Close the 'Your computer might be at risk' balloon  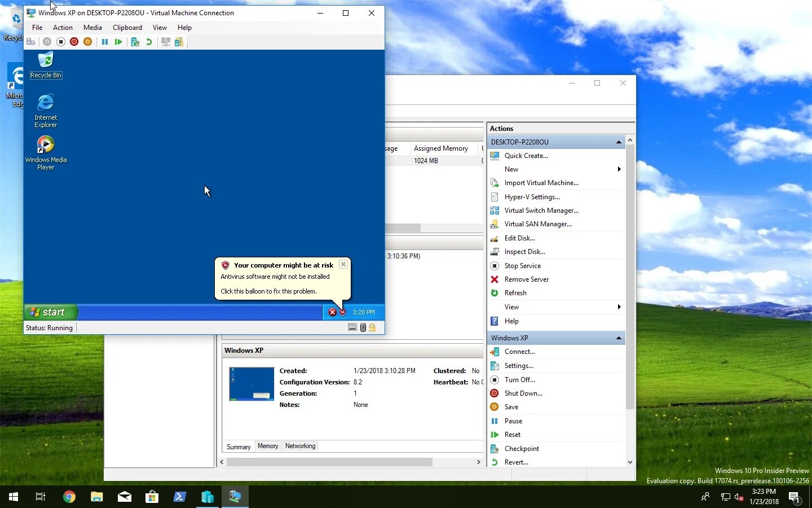(x=343, y=264)
